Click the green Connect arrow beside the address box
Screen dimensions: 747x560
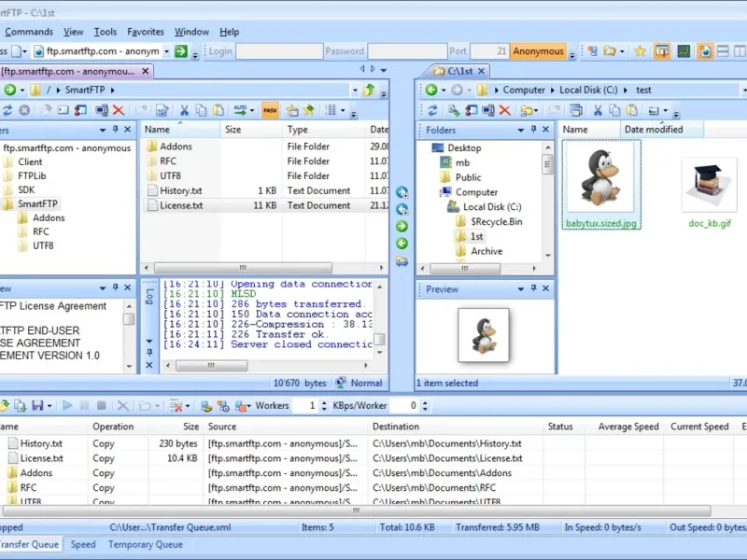click(181, 51)
